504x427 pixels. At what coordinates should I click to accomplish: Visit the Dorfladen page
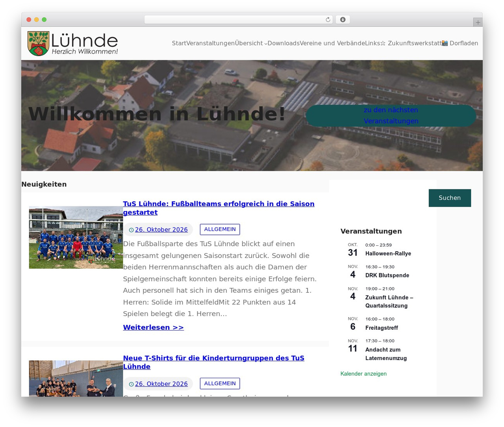click(460, 43)
